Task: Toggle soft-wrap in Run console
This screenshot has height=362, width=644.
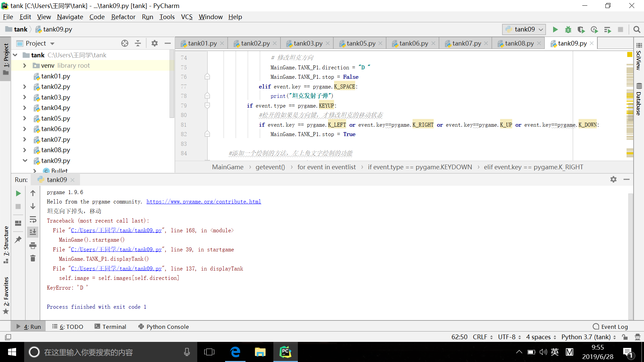Action: (33, 220)
